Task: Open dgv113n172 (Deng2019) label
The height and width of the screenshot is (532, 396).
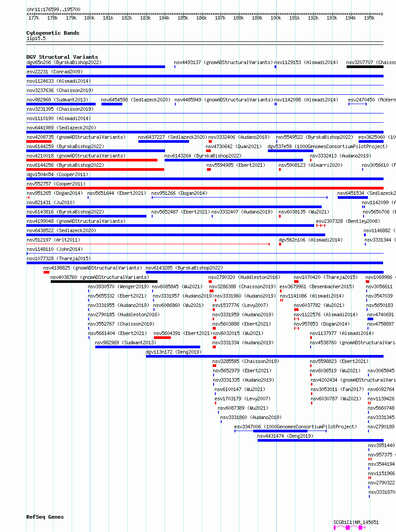Action: coord(174,352)
